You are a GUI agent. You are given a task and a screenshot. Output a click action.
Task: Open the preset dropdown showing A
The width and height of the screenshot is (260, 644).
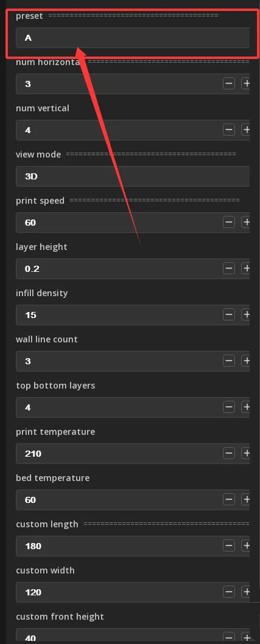point(133,38)
